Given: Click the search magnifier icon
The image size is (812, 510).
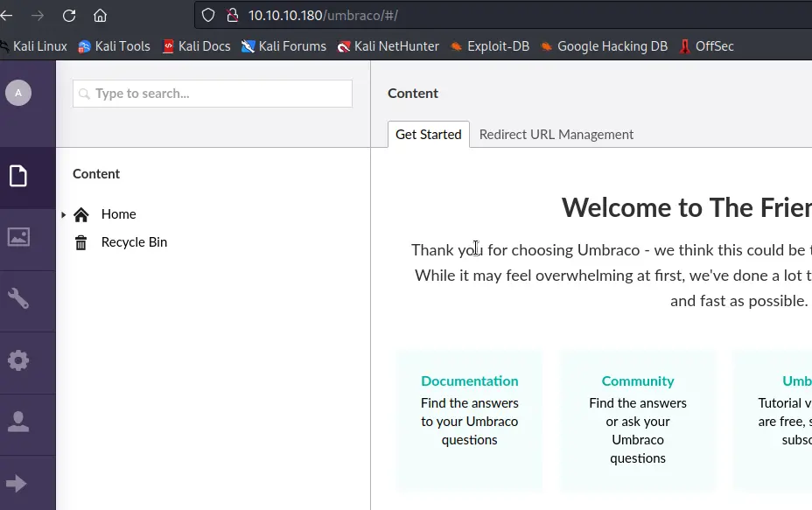Looking at the screenshot, I should pyautogui.click(x=84, y=94).
